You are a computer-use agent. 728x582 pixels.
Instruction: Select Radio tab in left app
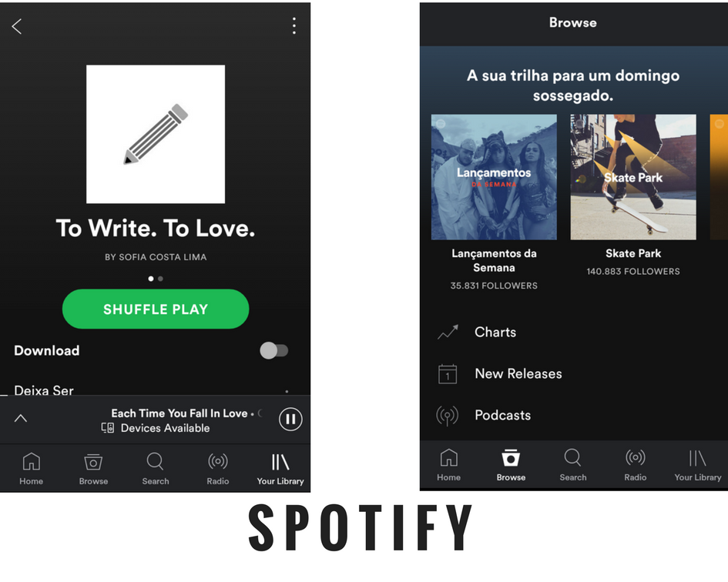point(218,469)
